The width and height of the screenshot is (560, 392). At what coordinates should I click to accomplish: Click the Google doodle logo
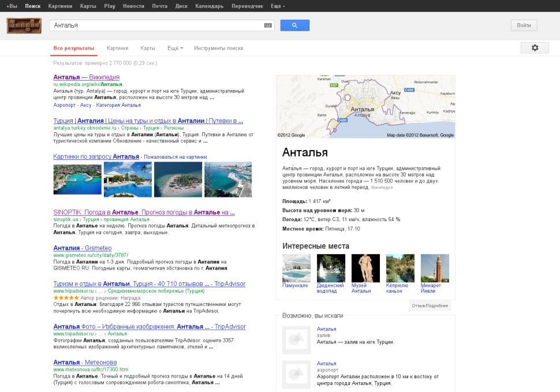tap(24, 26)
